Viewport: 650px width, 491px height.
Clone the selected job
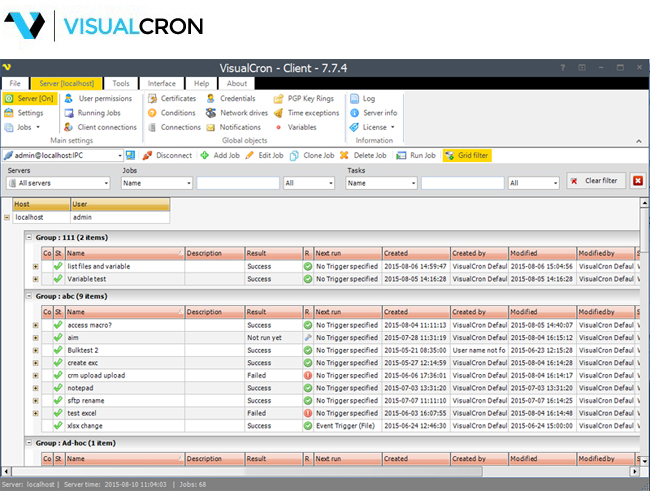(x=312, y=156)
